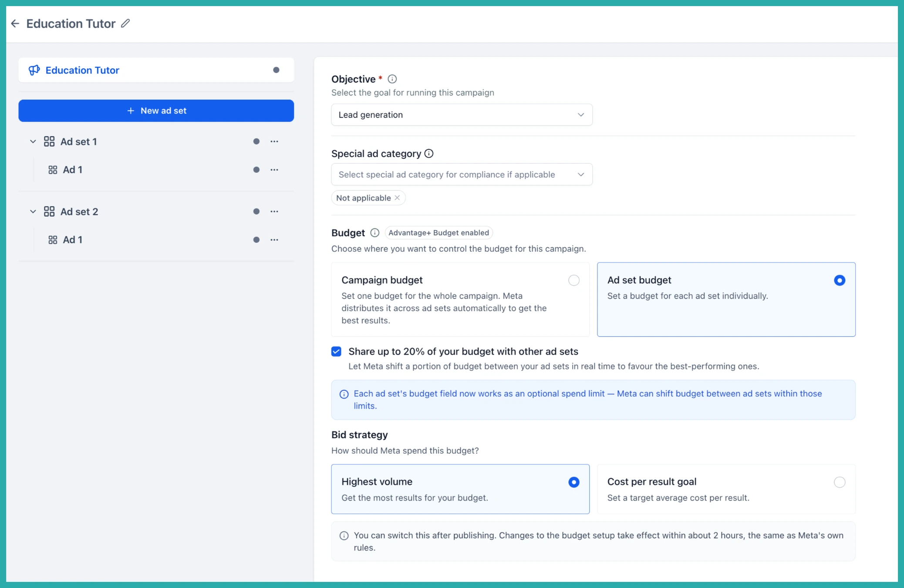Click the status dot on the Education Tutor campaign row
This screenshot has height=588, width=904.
[276, 70]
